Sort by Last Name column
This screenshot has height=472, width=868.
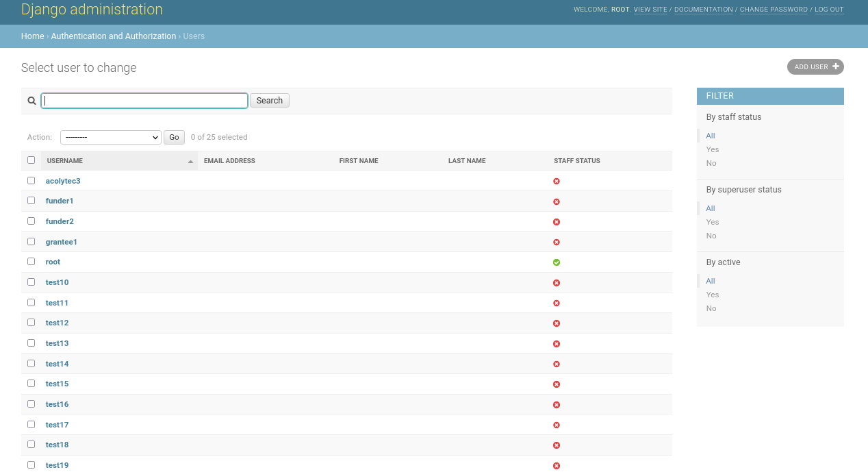(467, 161)
